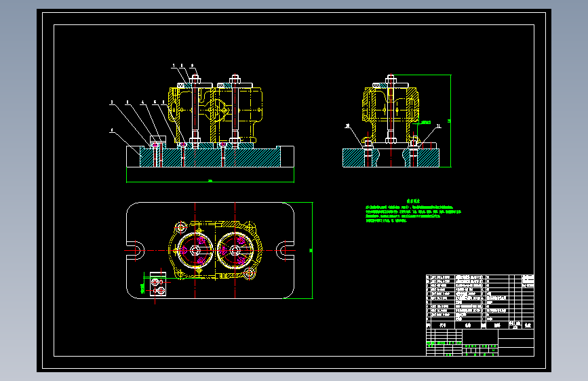Click the top row of the parts list
588x381 pixels.
pos(480,277)
